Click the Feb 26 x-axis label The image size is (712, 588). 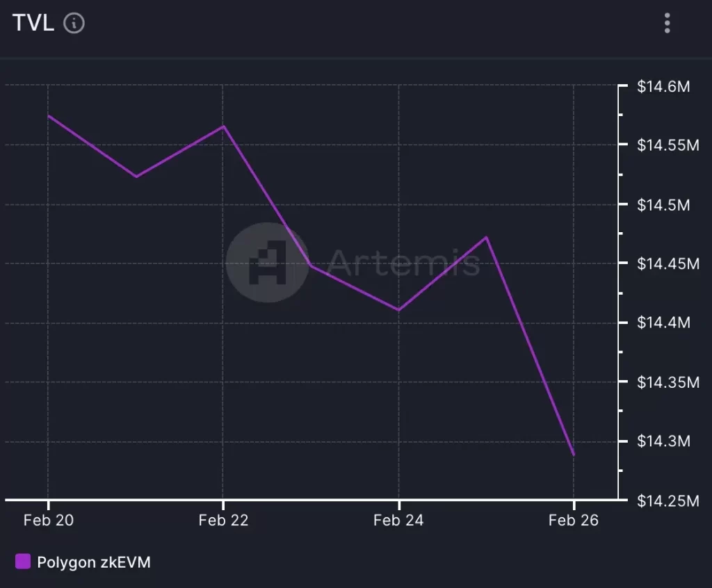pyautogui.click(x=574, y=521)
